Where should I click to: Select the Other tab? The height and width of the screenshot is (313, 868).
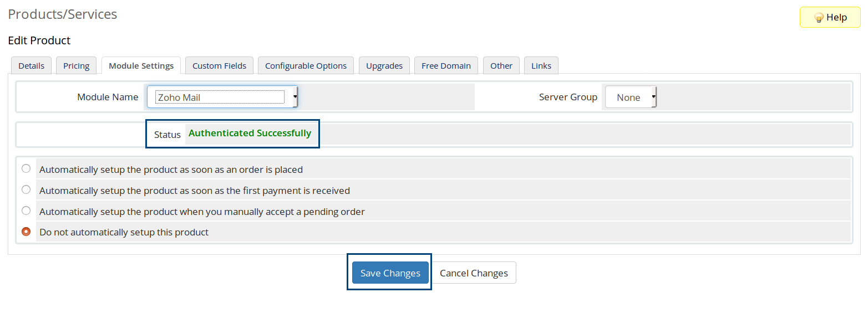point(501,65)
